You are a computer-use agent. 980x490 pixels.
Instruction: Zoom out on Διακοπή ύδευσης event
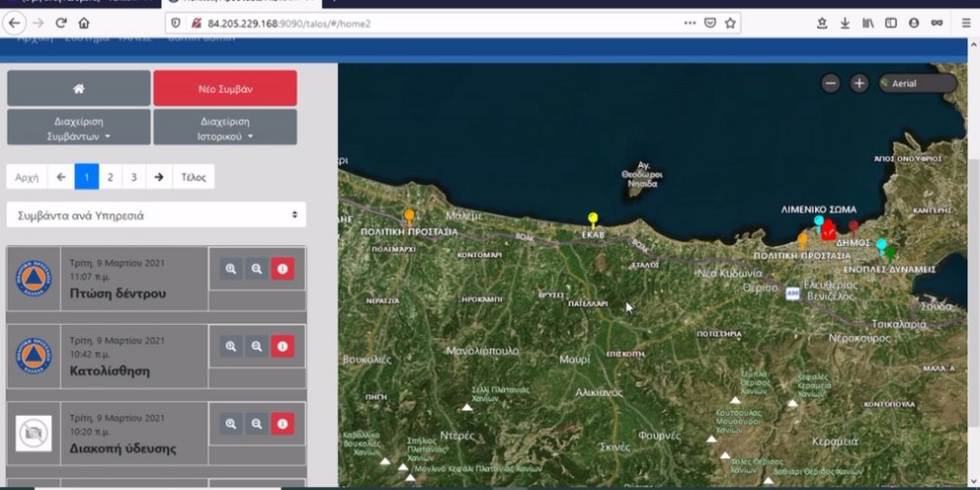257,424
